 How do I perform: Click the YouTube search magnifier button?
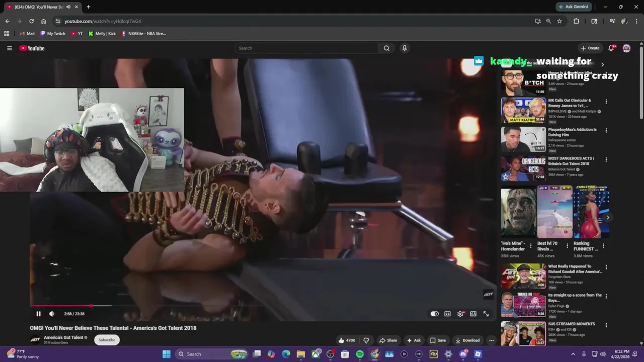[386, 48]
